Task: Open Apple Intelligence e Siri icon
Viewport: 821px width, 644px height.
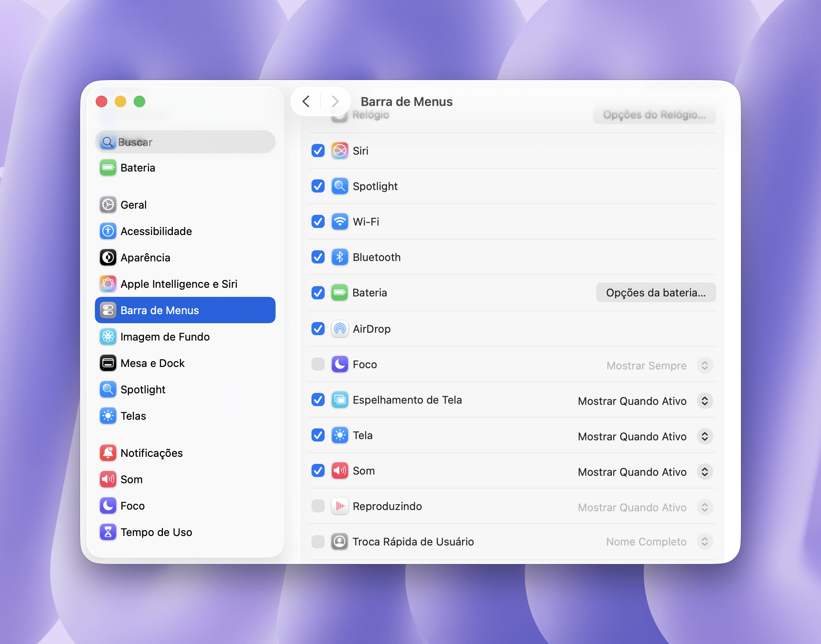Action: [x=108, y=284]
